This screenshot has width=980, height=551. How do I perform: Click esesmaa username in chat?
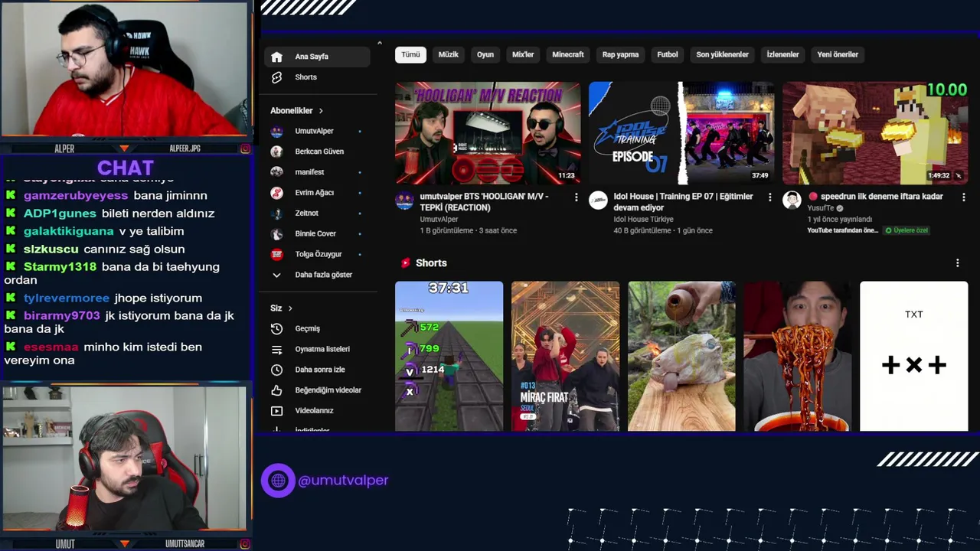click(51, 347)
